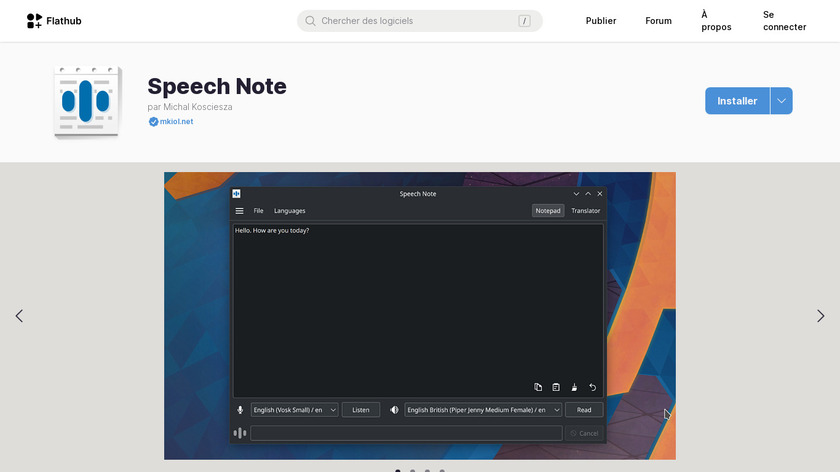This screenshot has height=472, width=840.
Task: Open the Speech Note screenshot thumbnail
Action: coord(419,316)
